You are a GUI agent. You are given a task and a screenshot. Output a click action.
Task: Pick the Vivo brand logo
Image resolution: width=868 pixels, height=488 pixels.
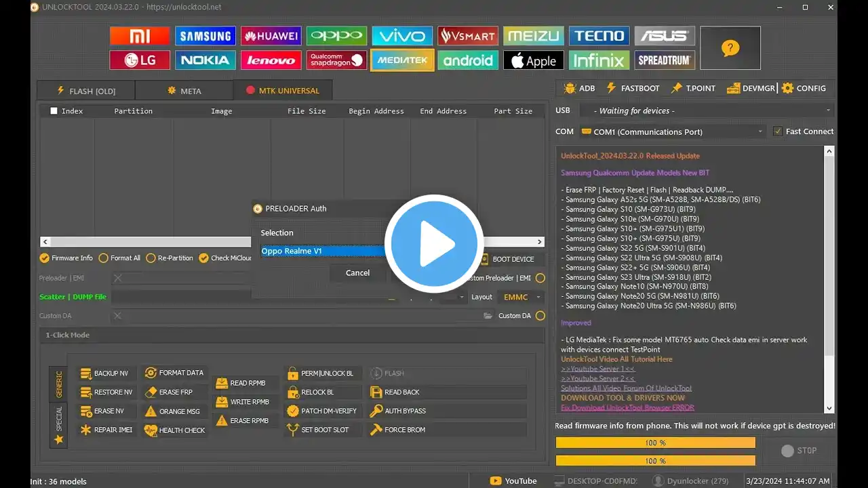(x=402, y=36)
